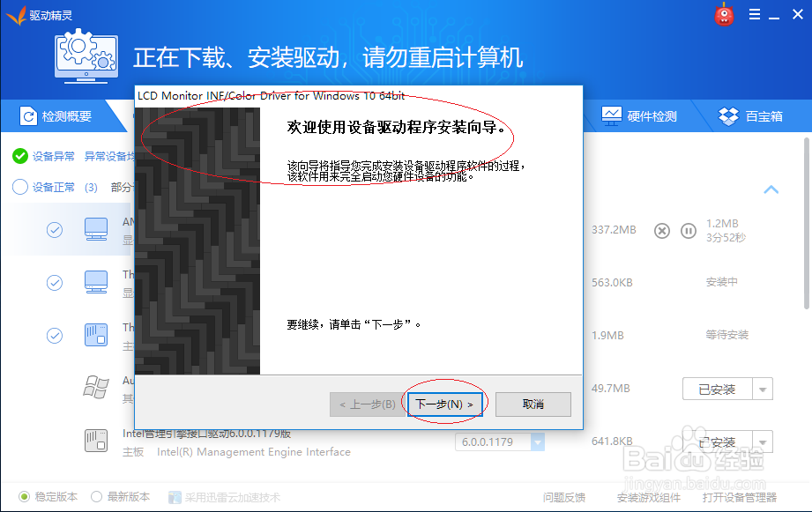Click the Windows logo icon in driver list
This screenshot has height=512, width=812.
pyautogui.click(x=96, y=388)
